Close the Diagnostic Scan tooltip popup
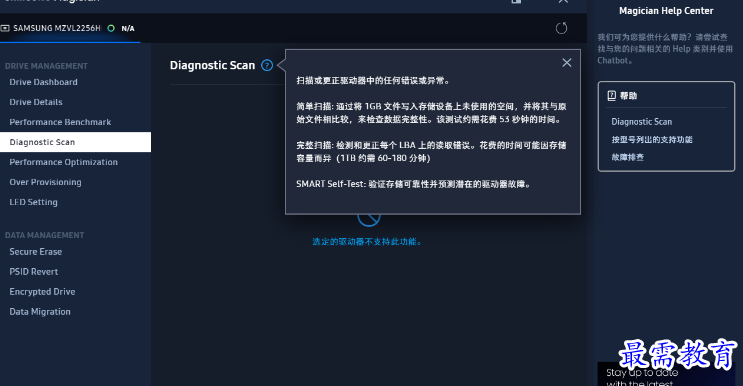Image resolution: width=743 pixels, height=386 pixels. [x=567, y=63]
